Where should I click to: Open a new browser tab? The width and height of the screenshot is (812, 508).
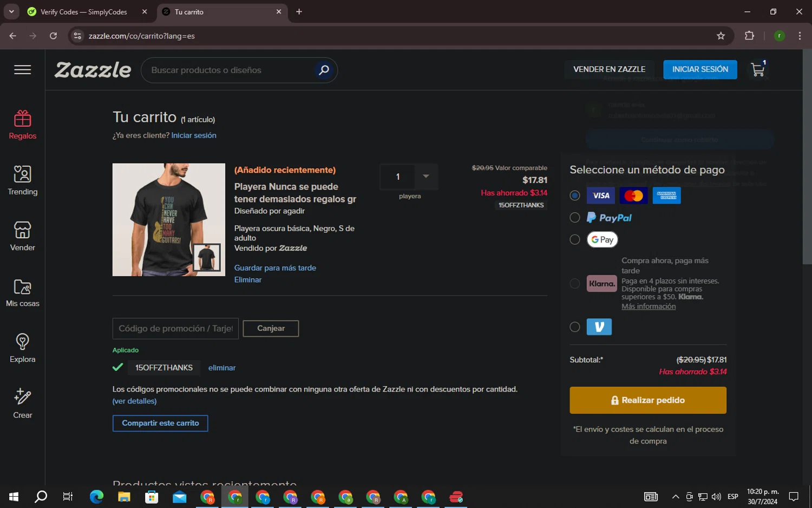[299, 11]
